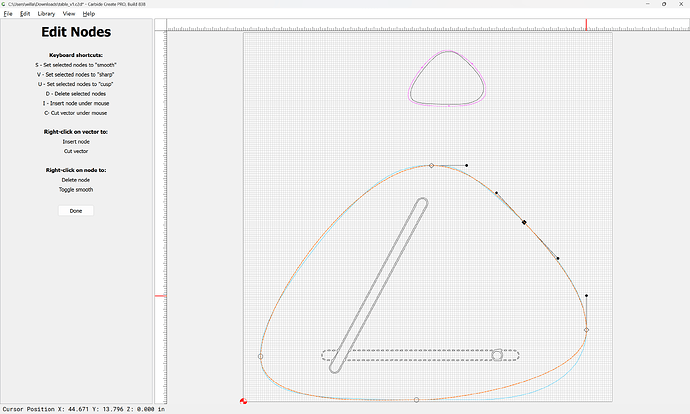This screenshot has height=414, width=690.
Task: Click the Carbide Create title bar icon
Action: pyautogui.click(x=5, y=4)
